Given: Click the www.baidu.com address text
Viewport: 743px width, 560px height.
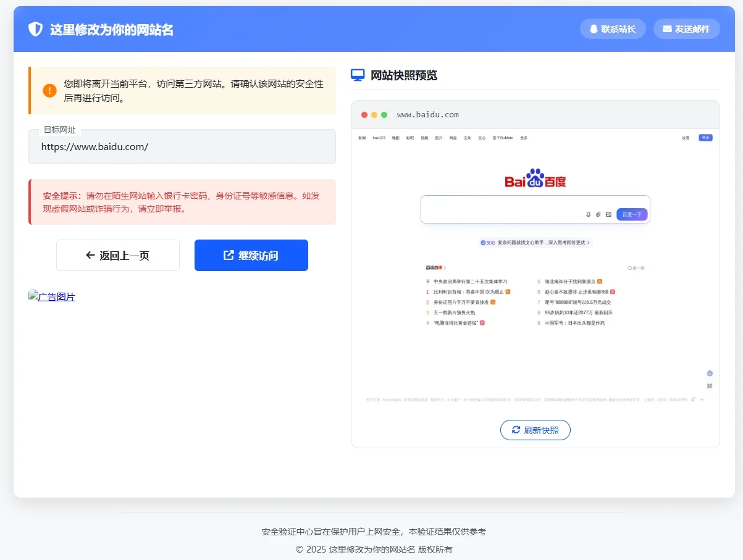Looking at the screenshot, I should tap(428, 115).
